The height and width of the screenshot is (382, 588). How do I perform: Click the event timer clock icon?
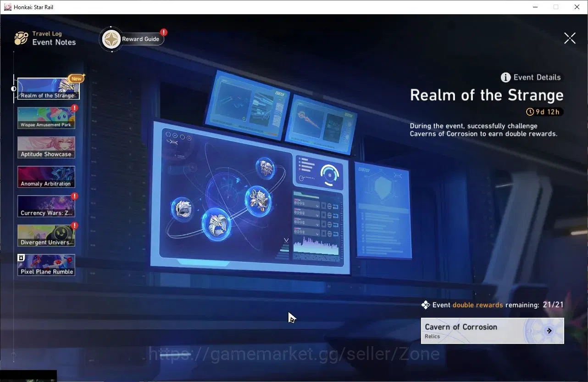tap(530, 112)
